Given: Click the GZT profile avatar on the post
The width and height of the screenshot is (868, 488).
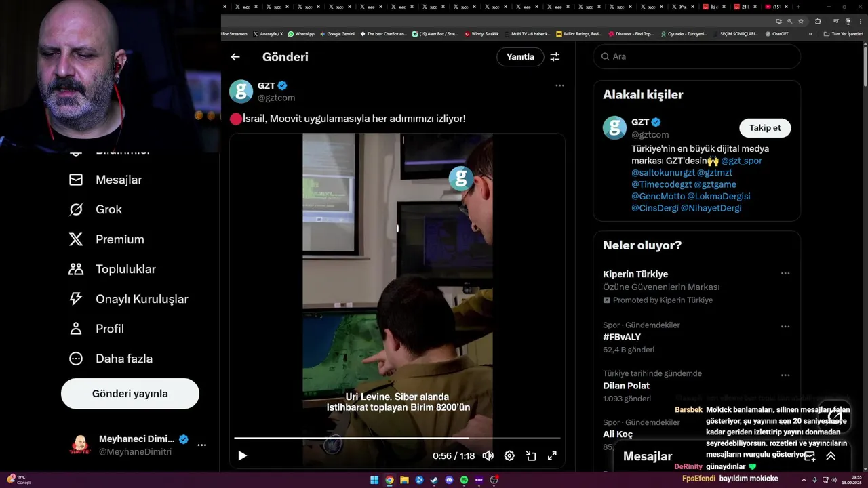Looking at the screenshot, I should (x=241, y=91).
